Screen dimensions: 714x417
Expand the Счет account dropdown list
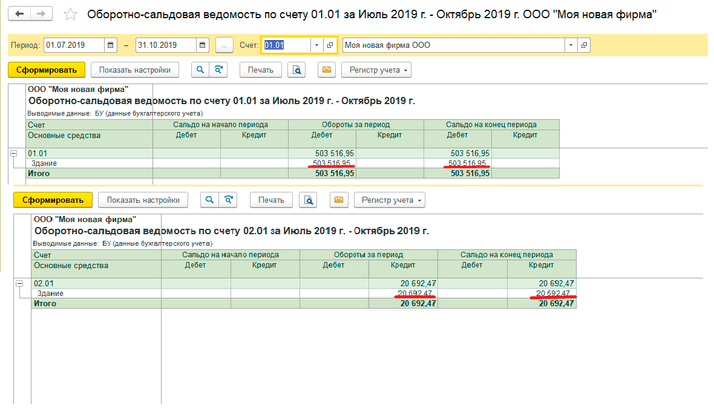pyautogui.click(x=317, y=46)
